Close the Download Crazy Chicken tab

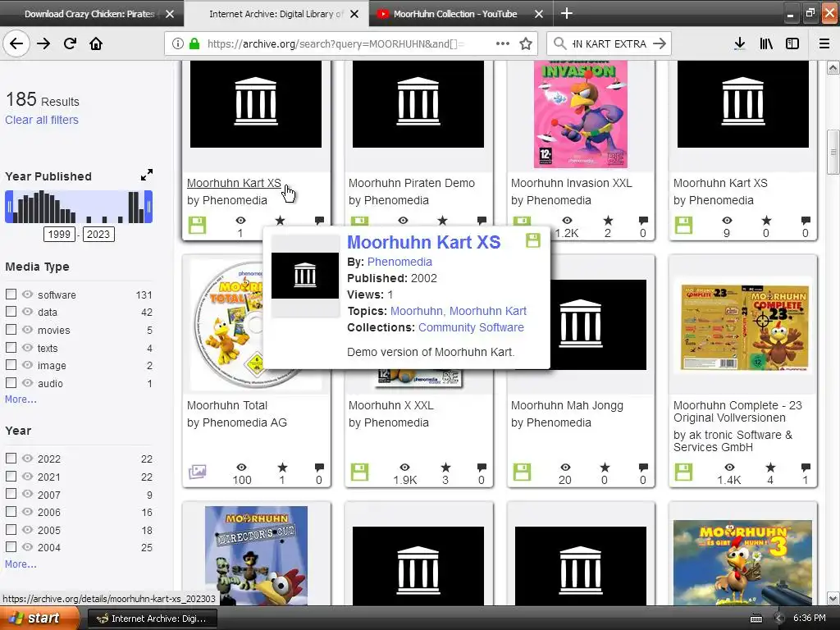click(170, 14)
